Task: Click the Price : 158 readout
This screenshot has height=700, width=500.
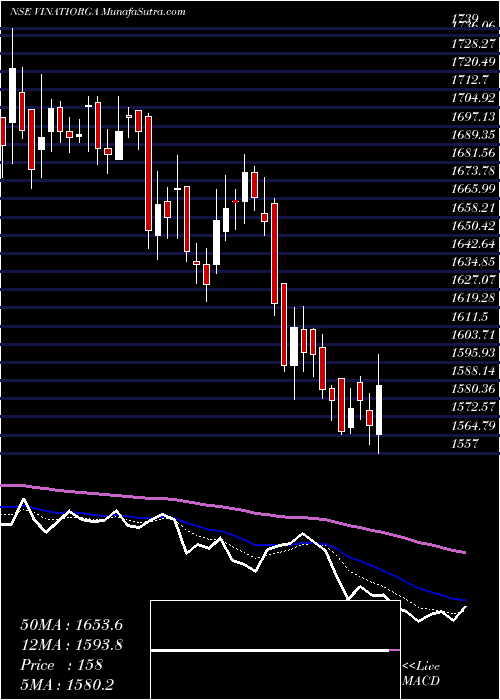Action: 62,665
